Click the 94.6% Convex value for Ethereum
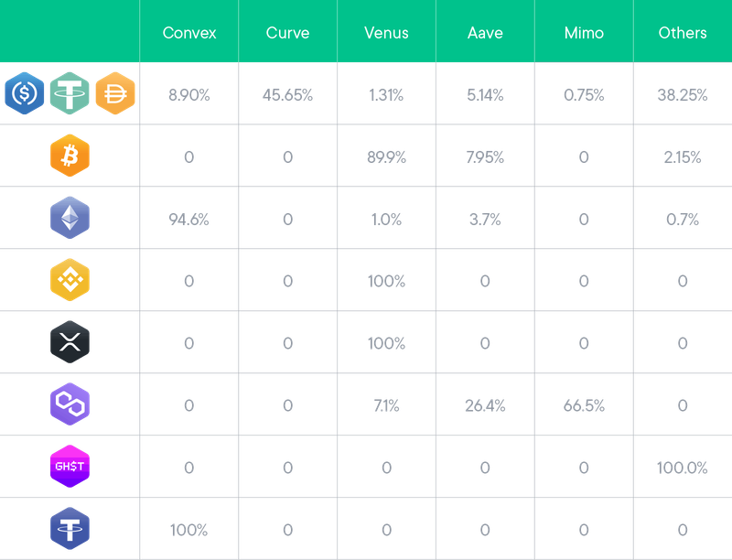Viewport: 732px width, 560px height. (x=189, y=219)
